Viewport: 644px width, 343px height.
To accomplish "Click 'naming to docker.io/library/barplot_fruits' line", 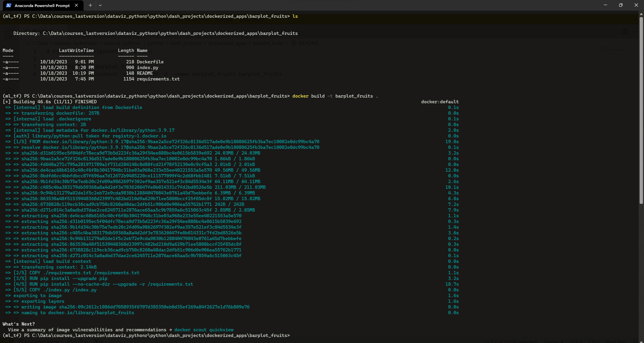I will [70, 312].
